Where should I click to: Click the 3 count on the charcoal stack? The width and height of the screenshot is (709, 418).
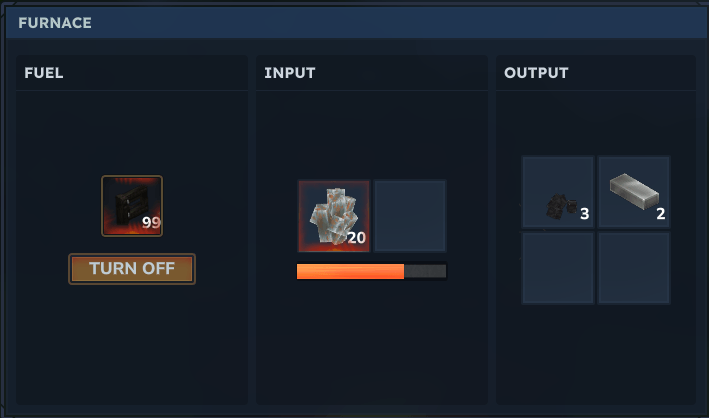pyautogui.click(x=585, y=214)
